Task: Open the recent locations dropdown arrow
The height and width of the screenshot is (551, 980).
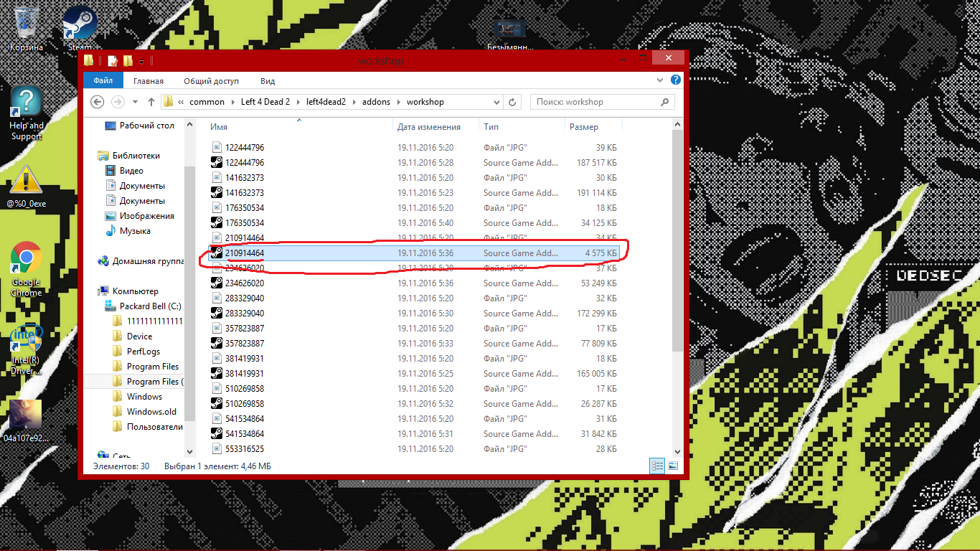Action: click(x=135, y=102)
